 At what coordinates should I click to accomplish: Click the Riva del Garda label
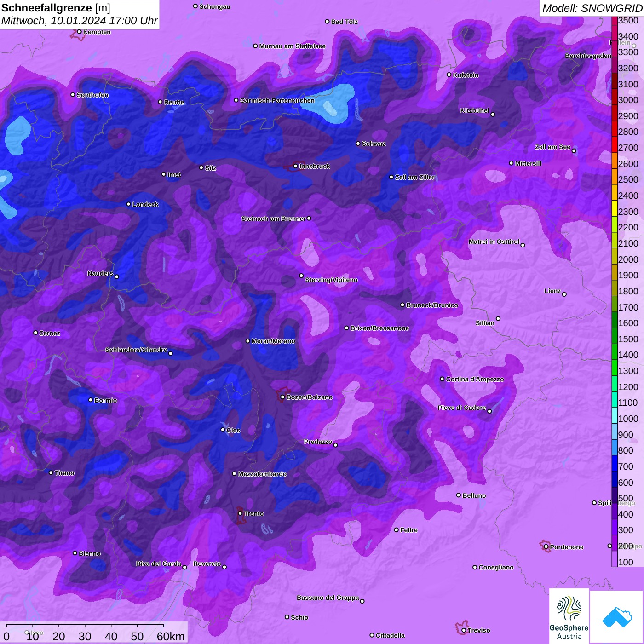pos(159,563)
